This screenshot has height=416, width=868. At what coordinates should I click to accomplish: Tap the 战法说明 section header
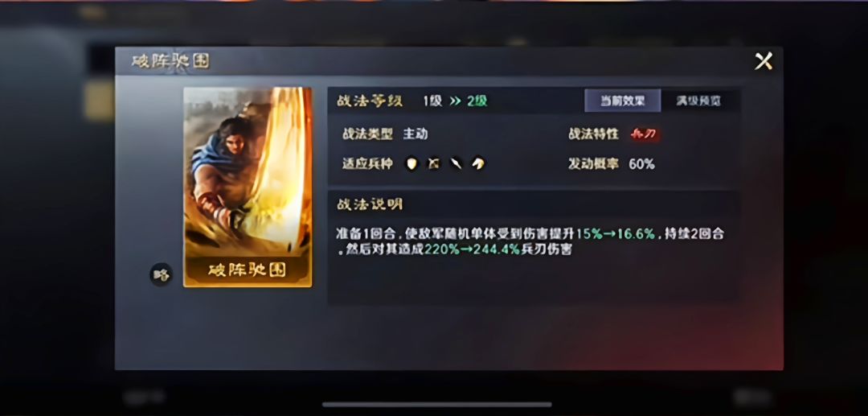370,204
